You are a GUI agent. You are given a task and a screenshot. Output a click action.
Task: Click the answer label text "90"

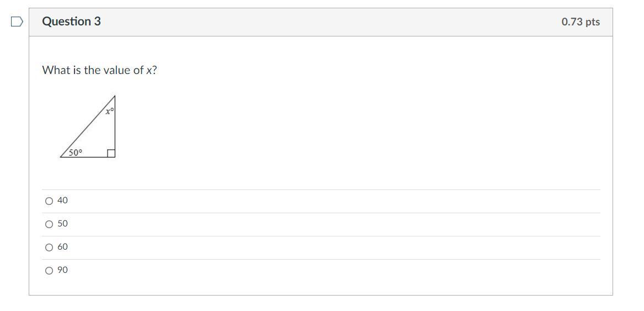pyautogui.click(x=62, y=270)
